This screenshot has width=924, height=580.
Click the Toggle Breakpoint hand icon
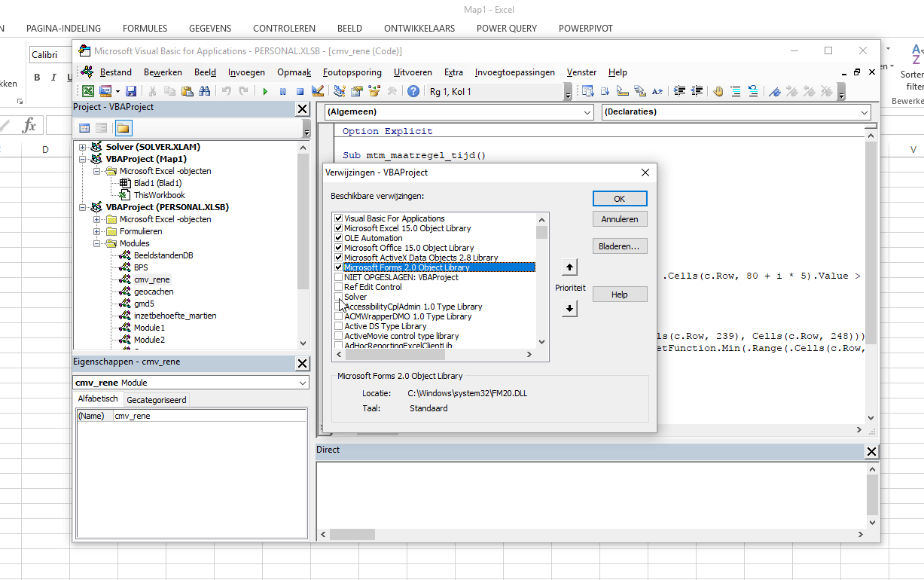[718, 91]
